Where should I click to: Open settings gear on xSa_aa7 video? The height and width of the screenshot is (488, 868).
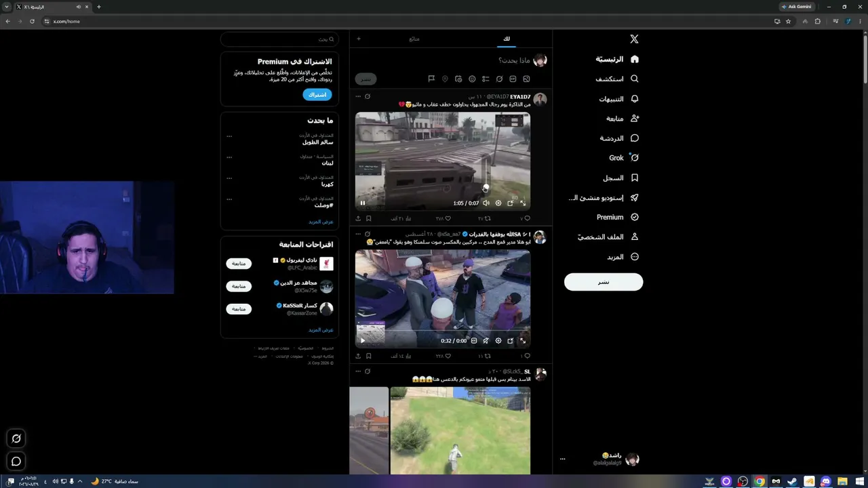498,340
